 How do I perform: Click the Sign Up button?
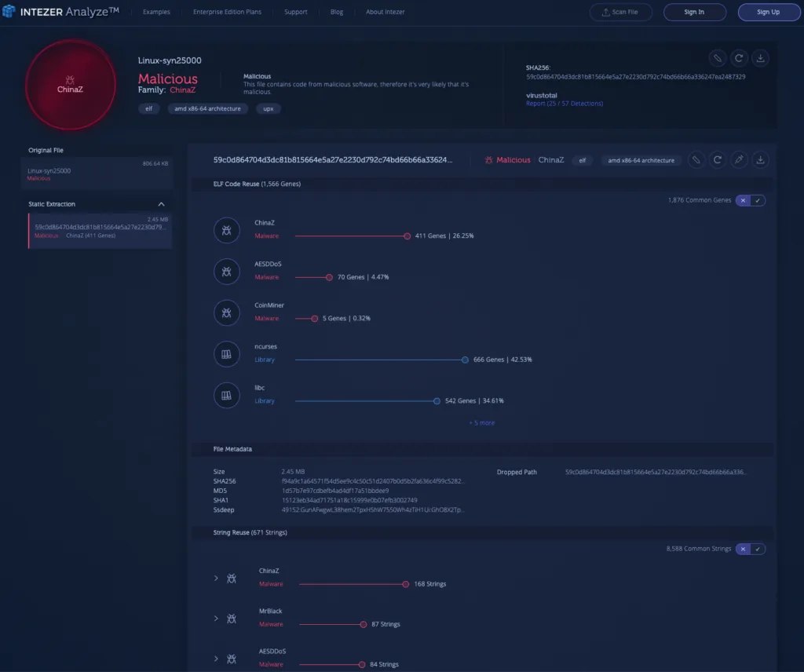[769, 12]
